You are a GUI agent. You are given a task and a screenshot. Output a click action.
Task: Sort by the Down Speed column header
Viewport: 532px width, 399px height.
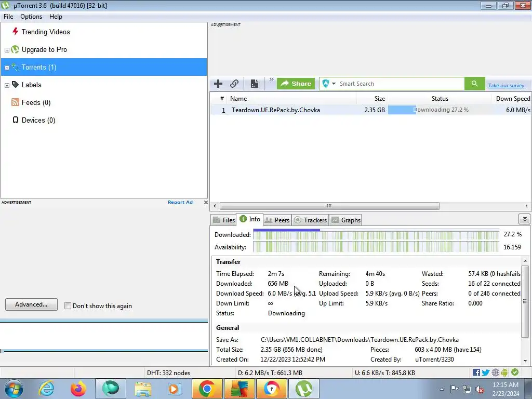point(512,99)
